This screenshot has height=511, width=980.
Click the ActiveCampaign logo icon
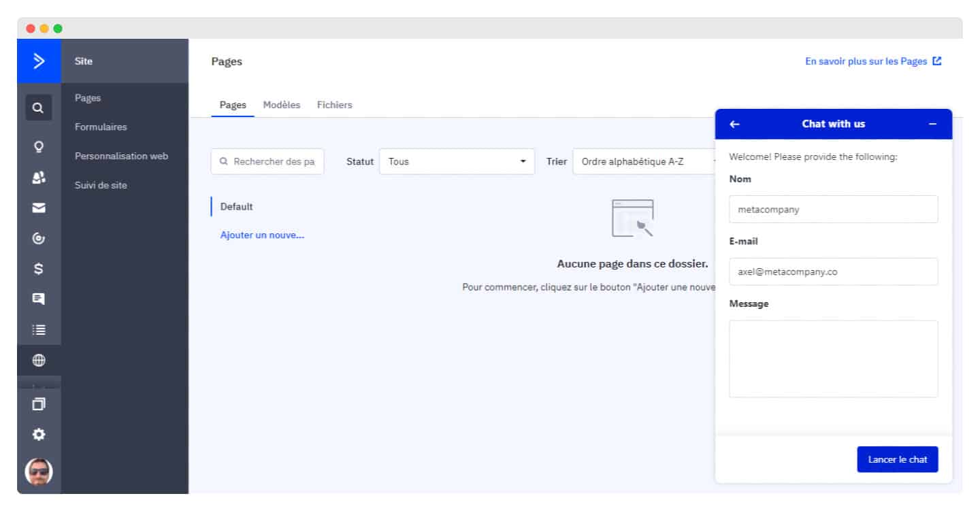tap(39, 61)
